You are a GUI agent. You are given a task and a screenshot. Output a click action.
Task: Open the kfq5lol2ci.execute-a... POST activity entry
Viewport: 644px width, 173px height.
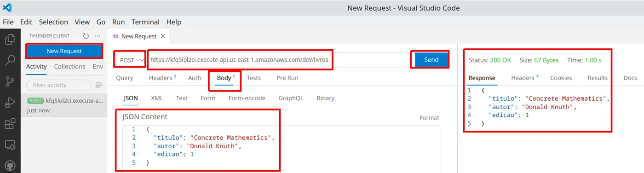[64, 105]
